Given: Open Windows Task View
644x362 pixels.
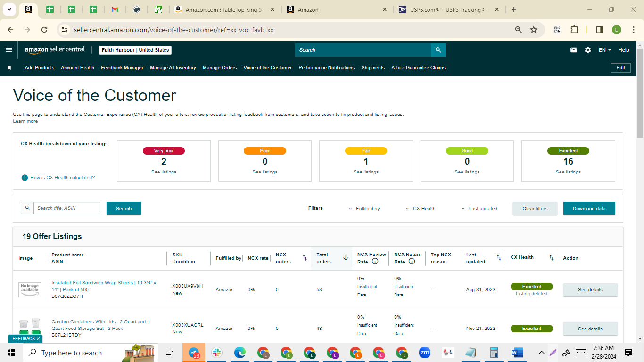Looking at the screenshot, I should click(x=170, y=353).
